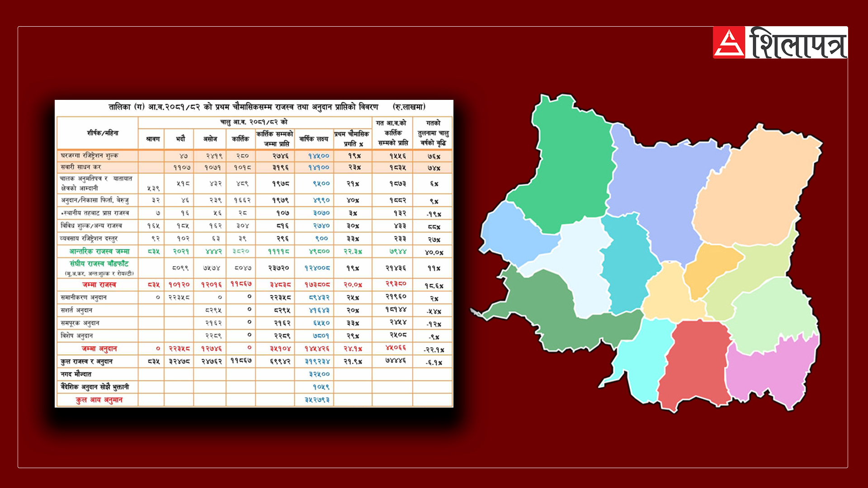Click the 'भदौ' month column header
This screenshot has height=488, width=868.
click(x=180, y=139)
